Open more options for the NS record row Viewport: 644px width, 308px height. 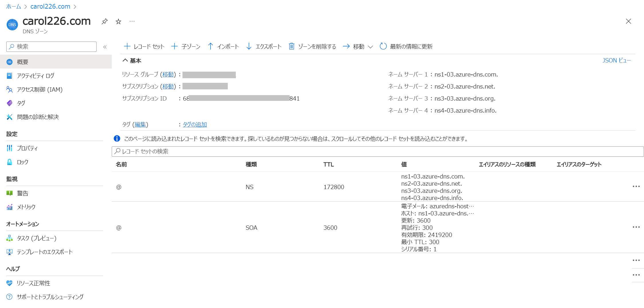click(x=636, y=187)
